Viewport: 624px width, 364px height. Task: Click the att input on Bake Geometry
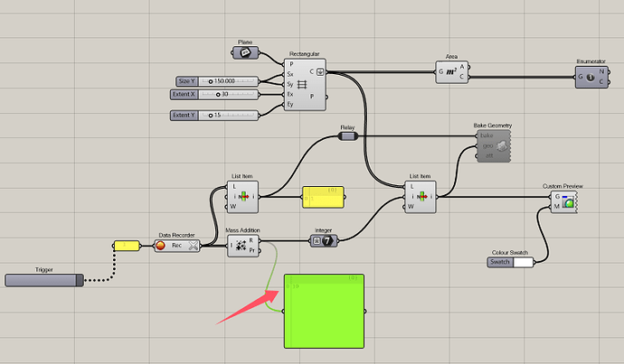tap(489, 155)
